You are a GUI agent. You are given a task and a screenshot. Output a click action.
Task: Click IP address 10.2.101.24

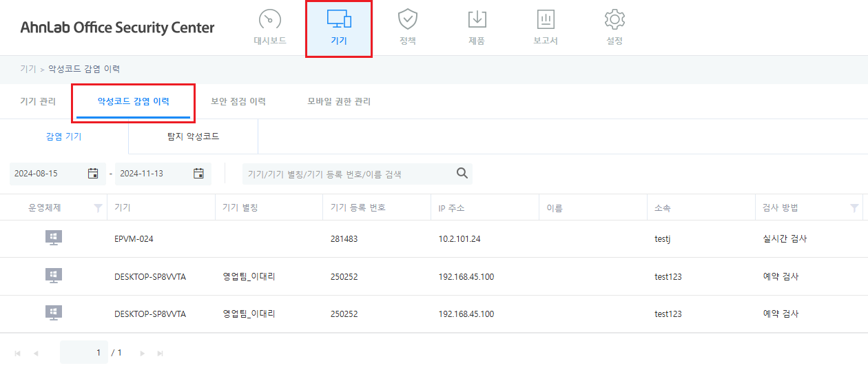(459, 239)
